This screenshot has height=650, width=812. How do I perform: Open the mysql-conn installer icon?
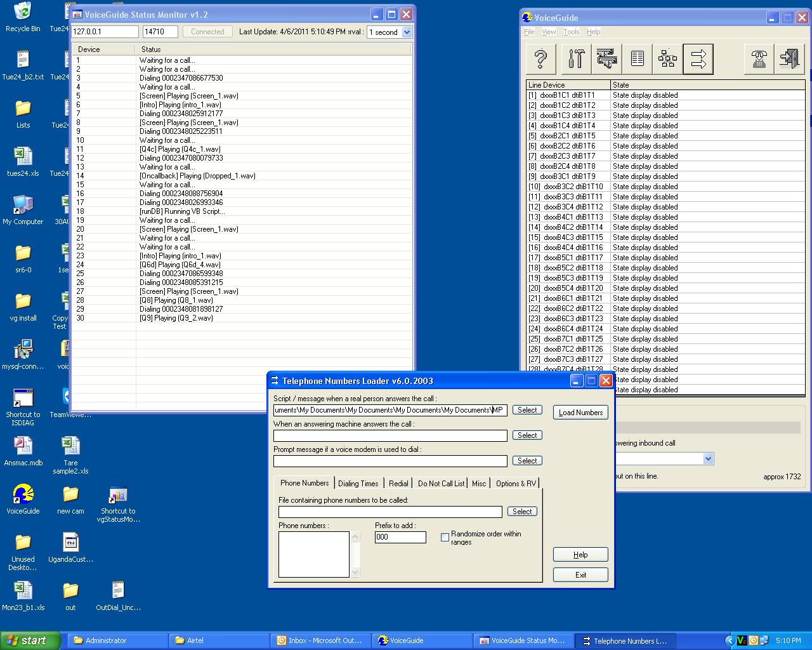point(23,355)
